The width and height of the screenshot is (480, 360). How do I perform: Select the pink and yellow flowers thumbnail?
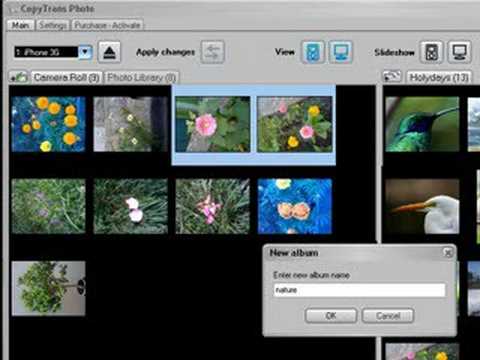click(295, 124)
